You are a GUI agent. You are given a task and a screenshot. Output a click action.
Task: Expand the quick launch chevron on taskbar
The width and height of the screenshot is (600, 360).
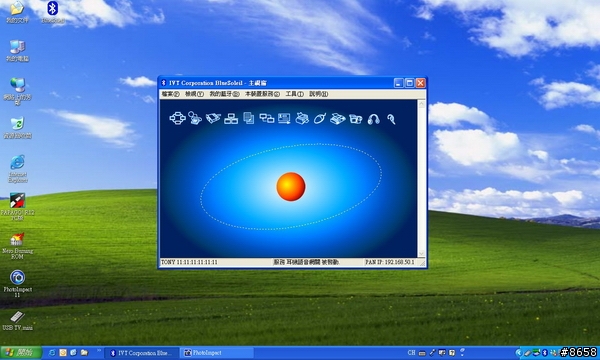(x=99, y=351)
